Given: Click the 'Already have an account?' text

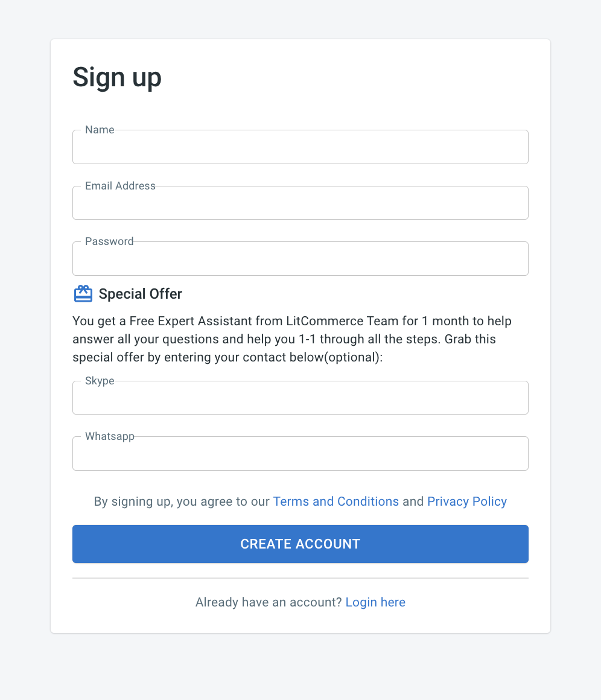Looking at the screenshot, I should tap(269, 602).
